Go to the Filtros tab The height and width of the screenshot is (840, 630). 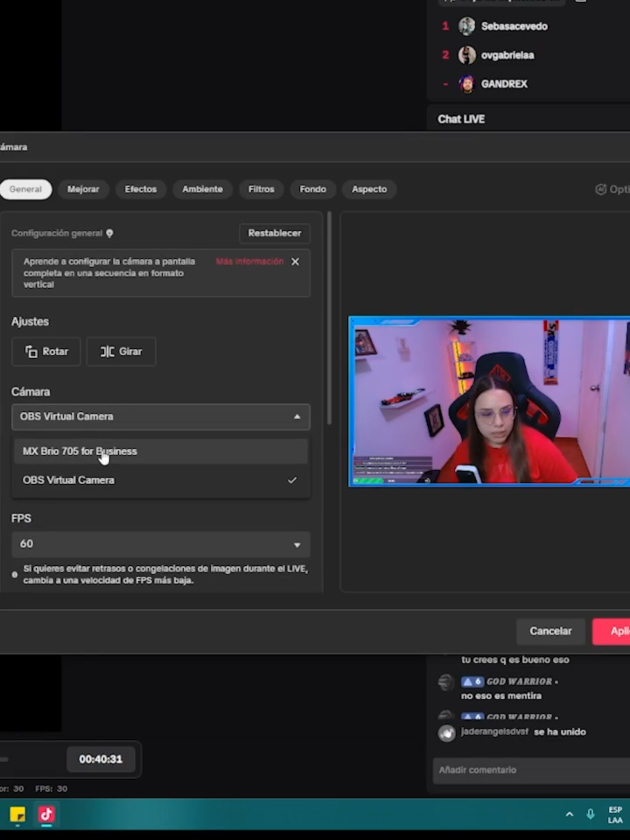[261, 189]
